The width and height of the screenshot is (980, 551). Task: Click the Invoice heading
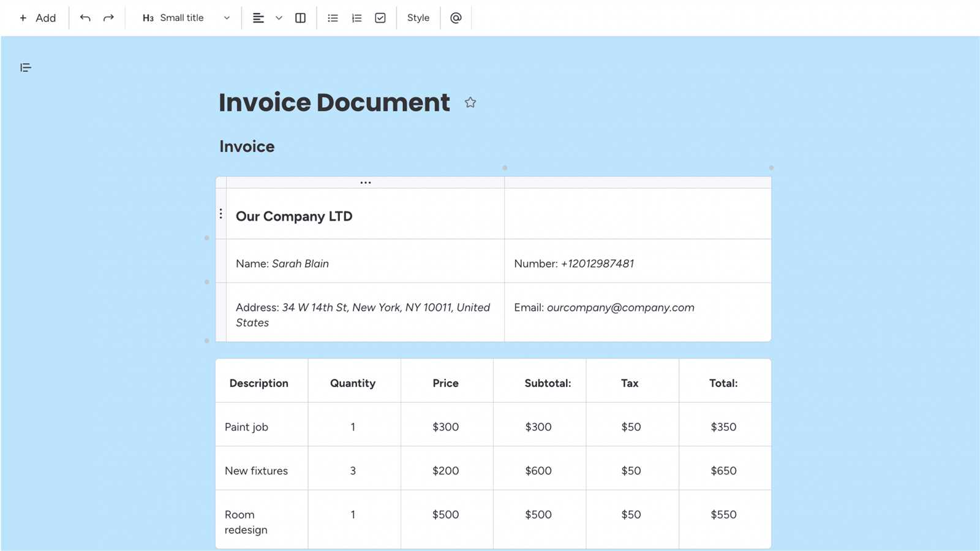(247, 146)
